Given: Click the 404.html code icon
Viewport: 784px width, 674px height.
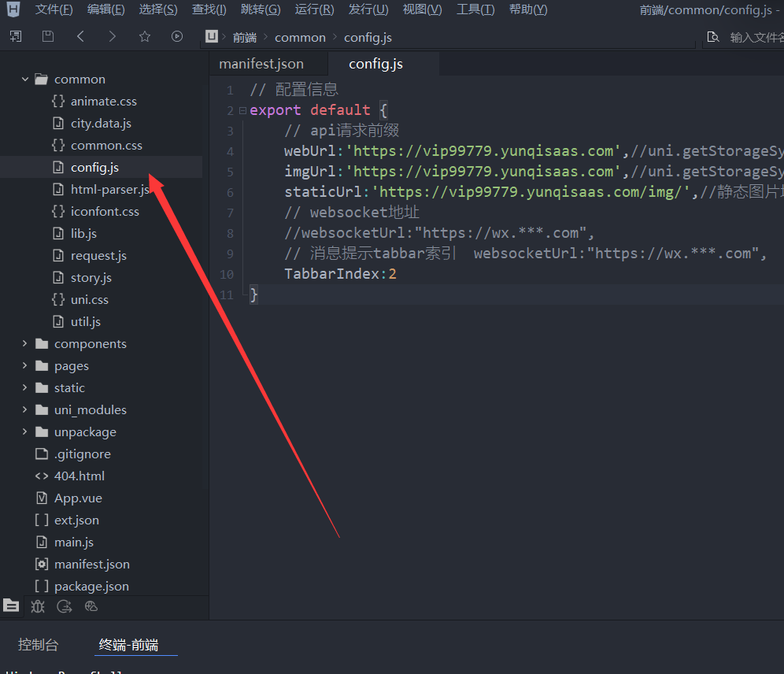Looking at the screenshot, I should pos(42,476).
